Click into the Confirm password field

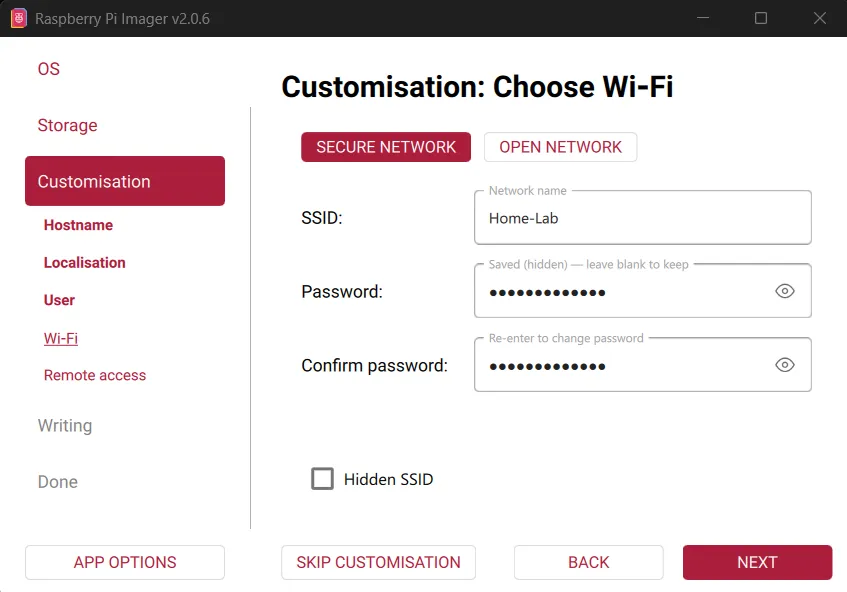[x=620, y=365]
